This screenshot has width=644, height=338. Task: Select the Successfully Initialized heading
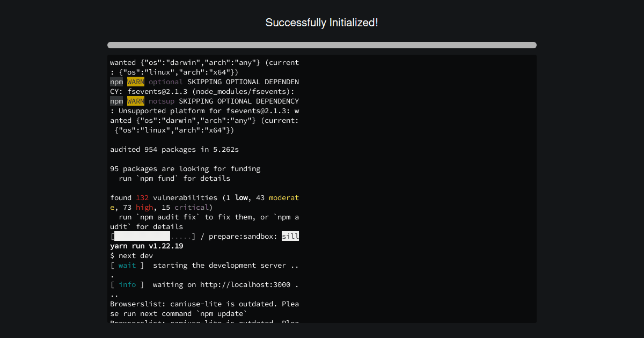(321, 23)
